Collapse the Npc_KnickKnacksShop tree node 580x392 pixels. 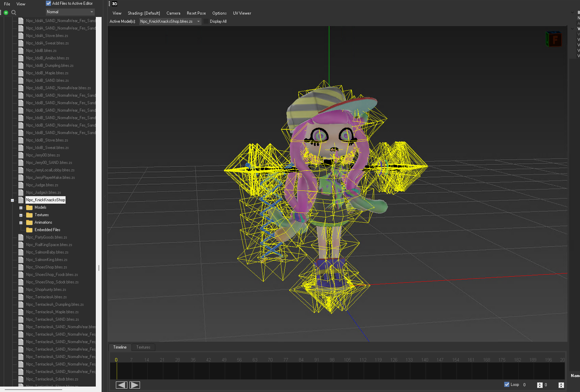tap(13, 200)
